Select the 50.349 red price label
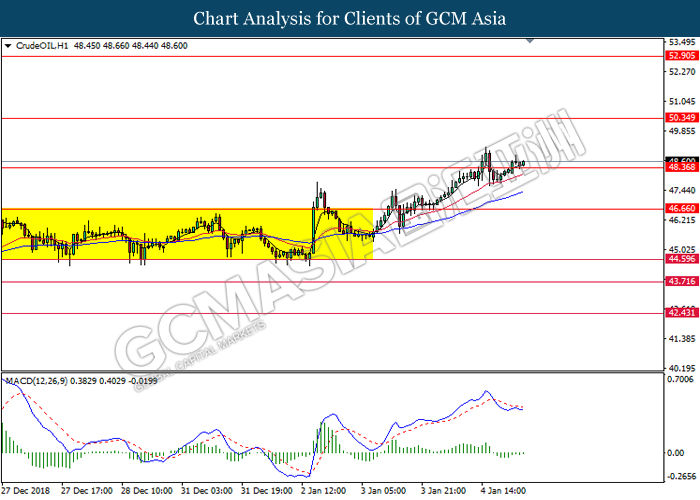Viewport: 700px width, 500px height. coord(682,118)
